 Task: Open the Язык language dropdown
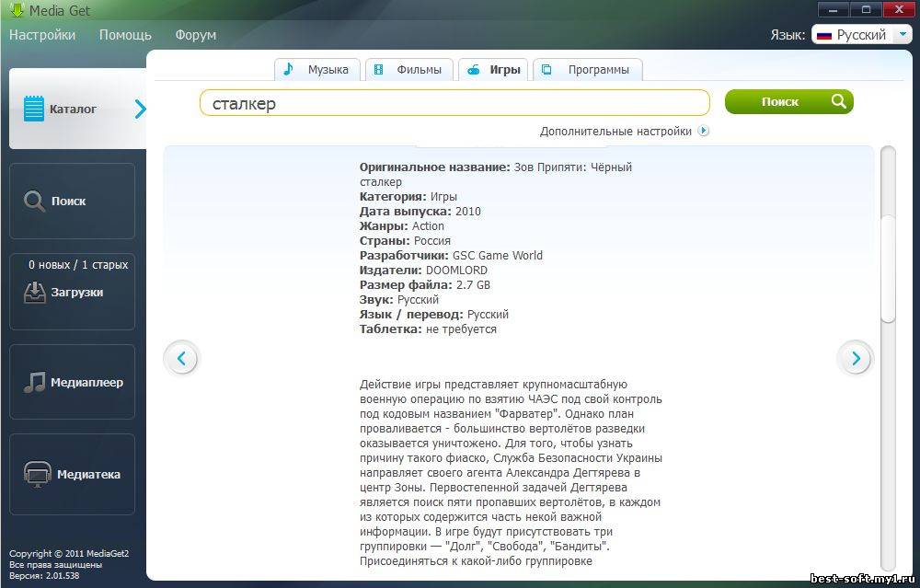pyautogui.click(x=903, y=35)
